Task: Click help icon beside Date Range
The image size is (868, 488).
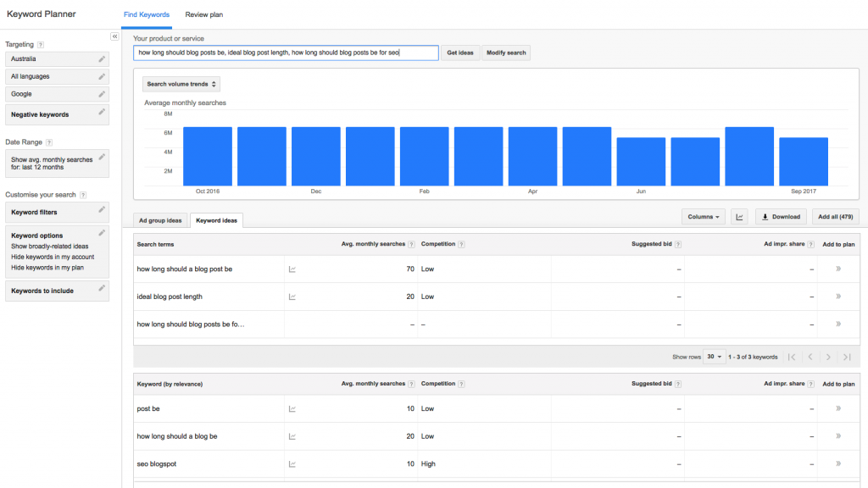Action: 49,142
